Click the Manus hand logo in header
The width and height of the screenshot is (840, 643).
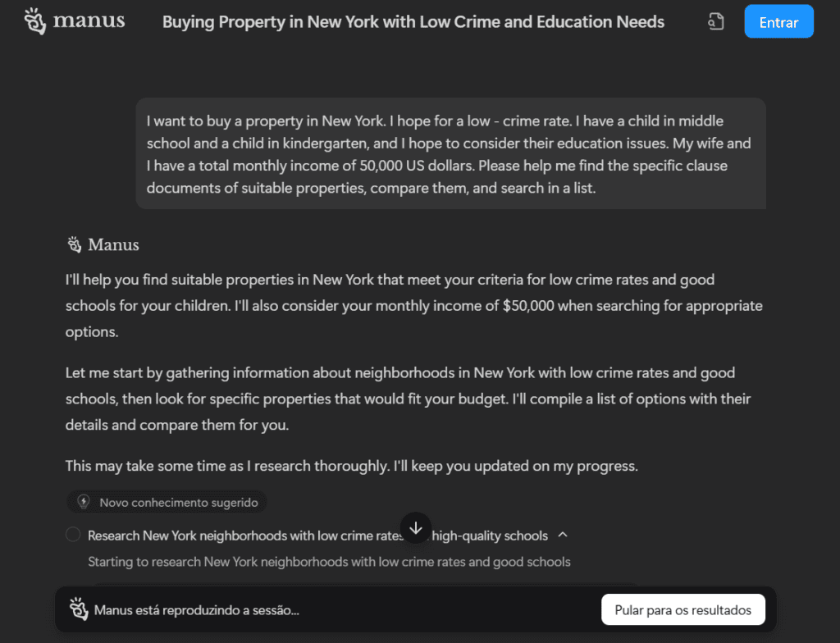pos(34,21)
